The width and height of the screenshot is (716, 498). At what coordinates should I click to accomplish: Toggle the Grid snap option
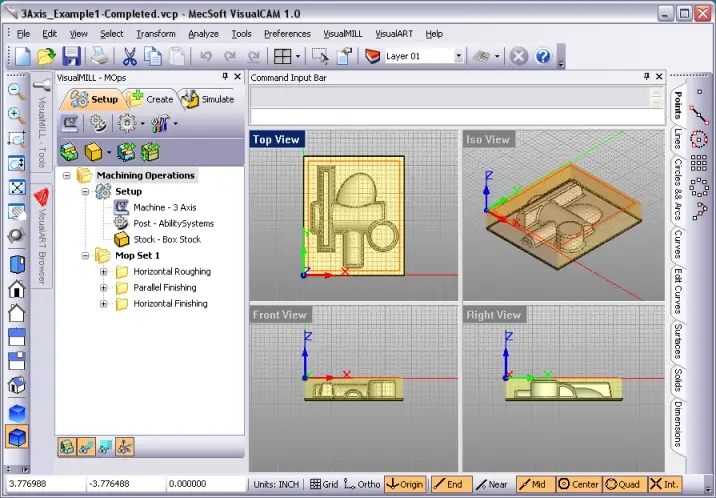(x=324, y=484)
